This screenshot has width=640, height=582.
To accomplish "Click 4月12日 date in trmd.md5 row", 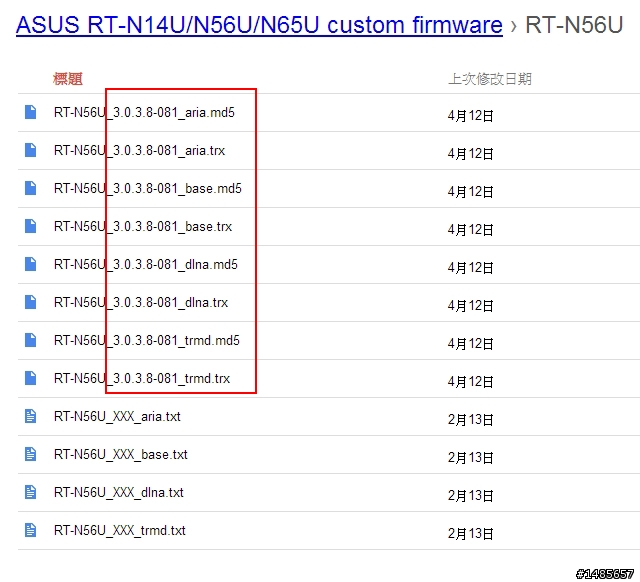I will 471,343.
